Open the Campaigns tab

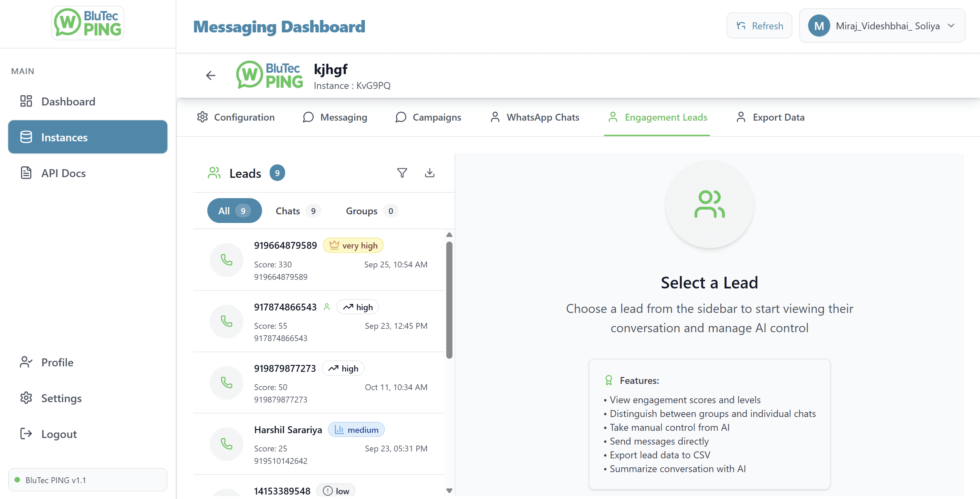pos(428,117)
